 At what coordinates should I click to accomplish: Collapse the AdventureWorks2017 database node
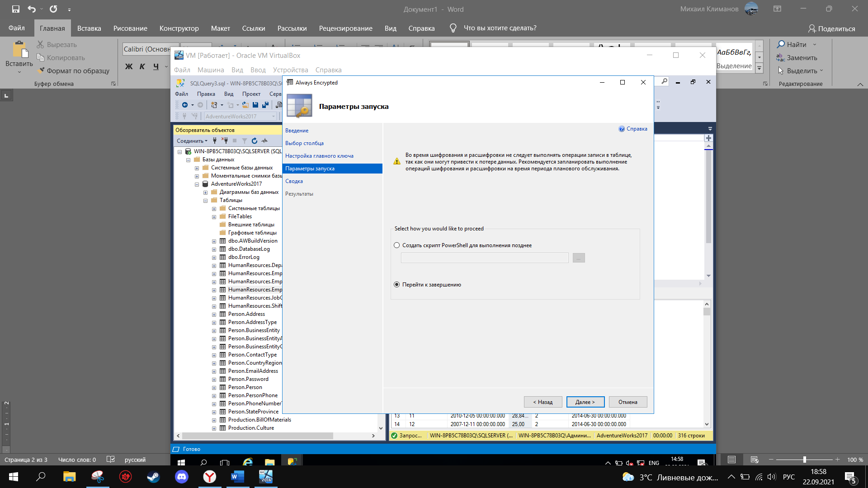(197, 184)
